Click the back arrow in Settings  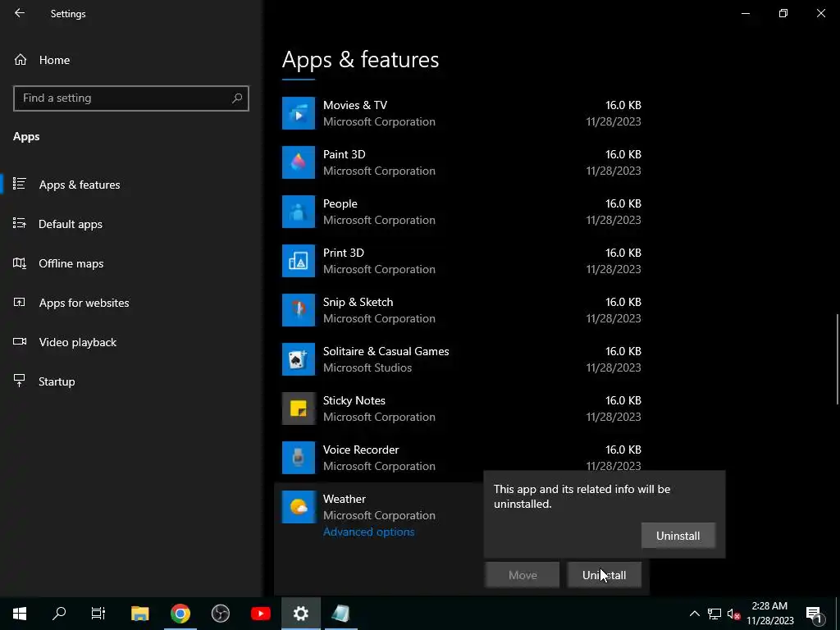tap(20, 13)
